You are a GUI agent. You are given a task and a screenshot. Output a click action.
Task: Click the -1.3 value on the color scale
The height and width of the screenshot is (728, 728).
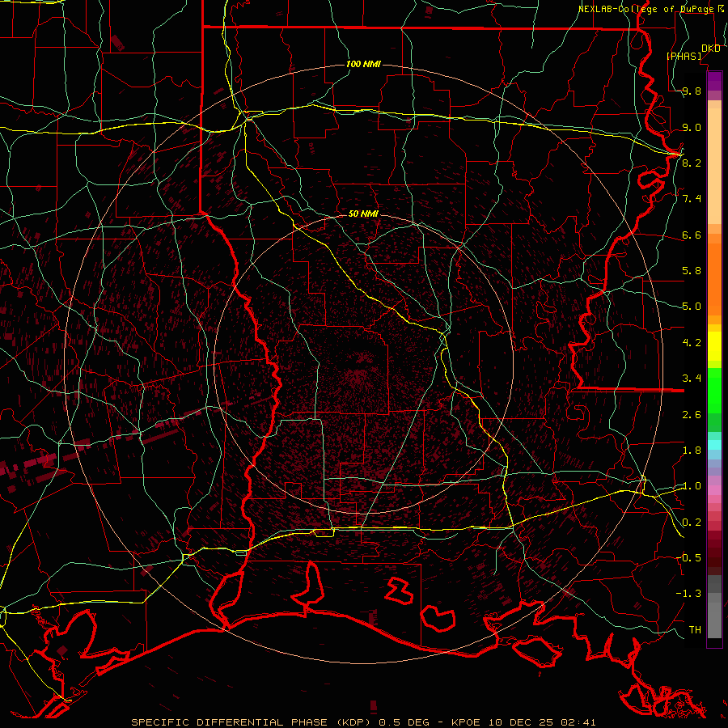click(x=688, y=594)
